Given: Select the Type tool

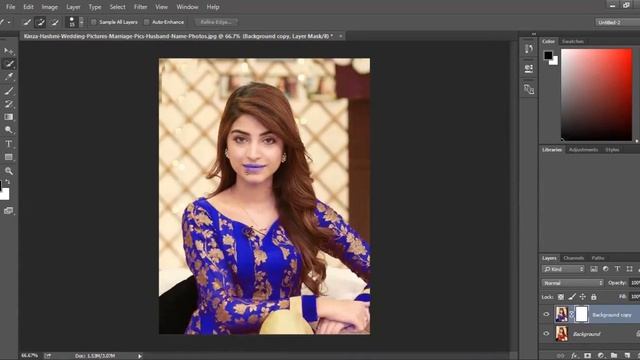Looking at the screenshot, I should pos(8,144).
